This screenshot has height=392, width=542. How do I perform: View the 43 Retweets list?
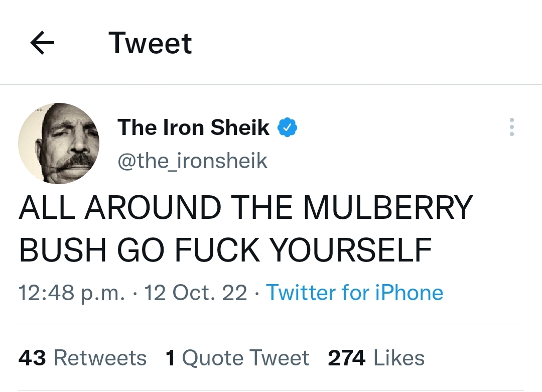(x=82, y=358)
